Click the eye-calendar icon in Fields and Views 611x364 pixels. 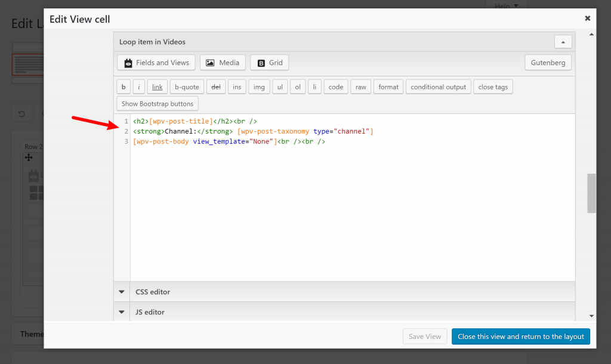(128, 63)
